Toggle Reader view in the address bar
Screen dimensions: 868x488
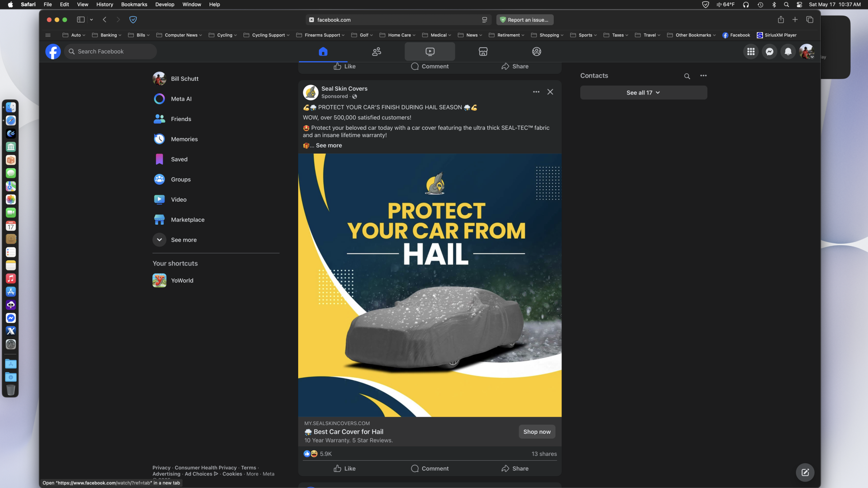(x=483, y=20)
